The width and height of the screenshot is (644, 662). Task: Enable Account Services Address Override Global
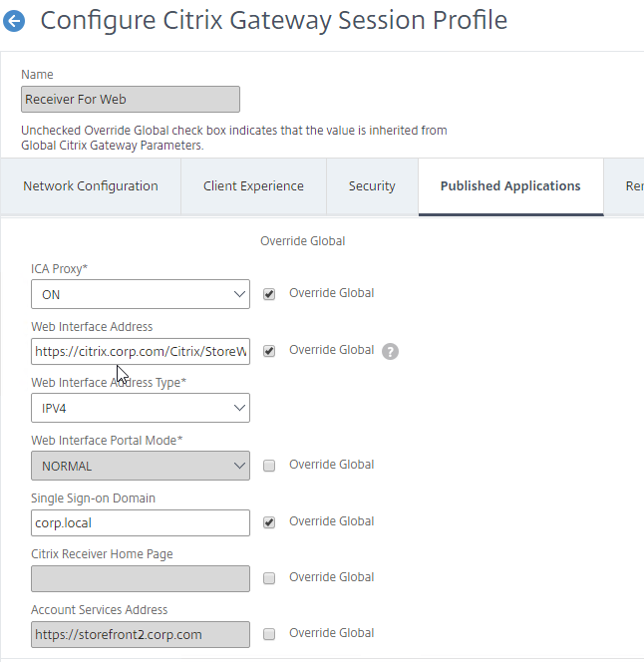pyautogui.click(x=269, y=634)
